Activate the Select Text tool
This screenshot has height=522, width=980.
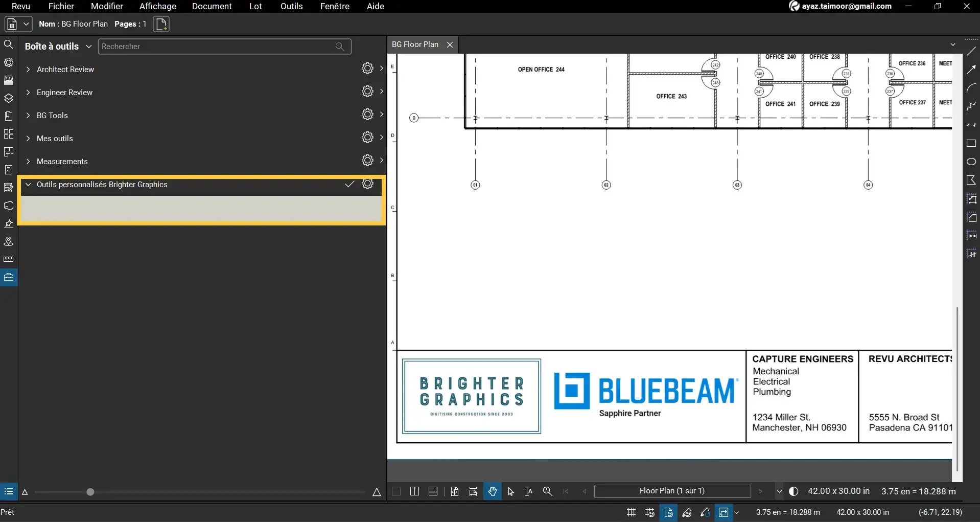pos(529,491)
